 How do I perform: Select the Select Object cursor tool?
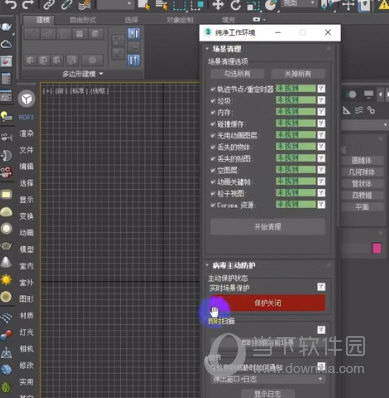[144, 4]
